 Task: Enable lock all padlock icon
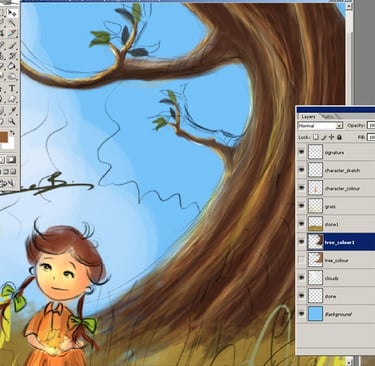click(x=339, y=137)
